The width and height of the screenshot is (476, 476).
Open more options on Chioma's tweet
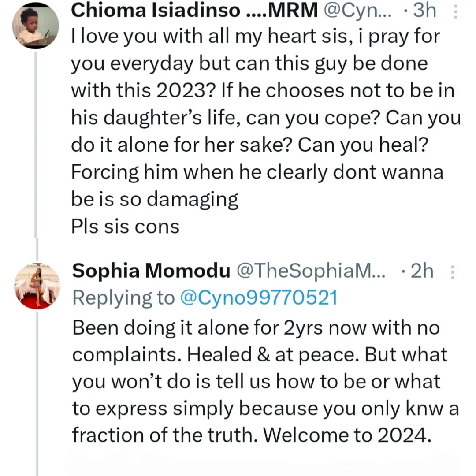click(x=455, y=11)
